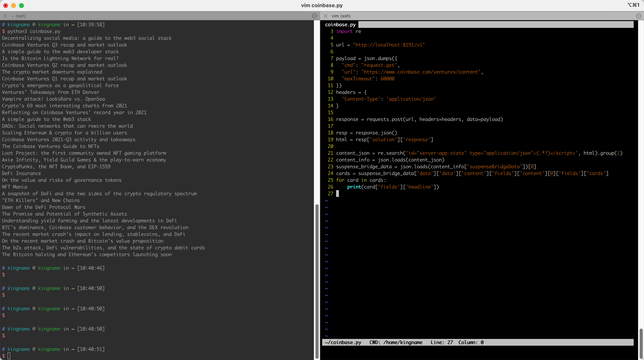
Task: Close the ~ (ssh) pane
Action: (x=5, y=16)
